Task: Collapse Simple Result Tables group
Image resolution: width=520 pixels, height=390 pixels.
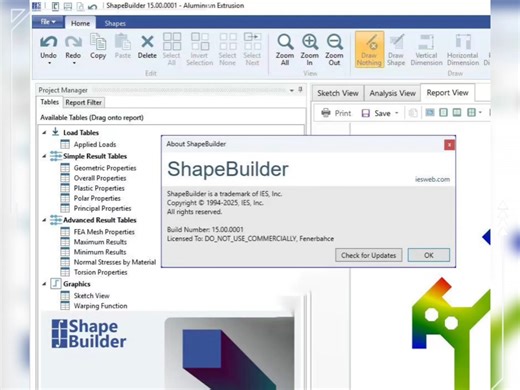Action: tap(44, 156)
